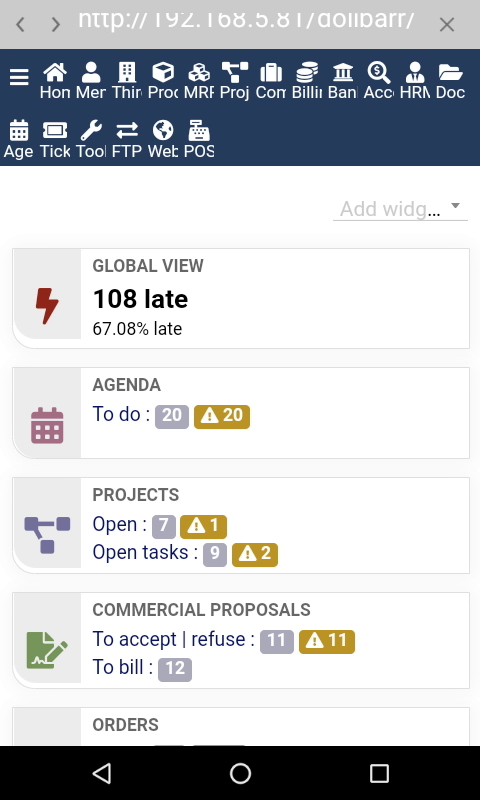Open the hamburger menu icon
Screen dimensions: 480x800
(19, 77)
